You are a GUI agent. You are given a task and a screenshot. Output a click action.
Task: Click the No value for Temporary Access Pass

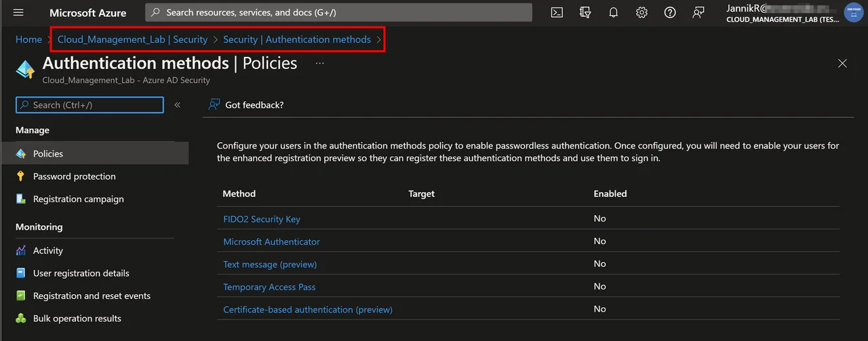click(599, 286)
